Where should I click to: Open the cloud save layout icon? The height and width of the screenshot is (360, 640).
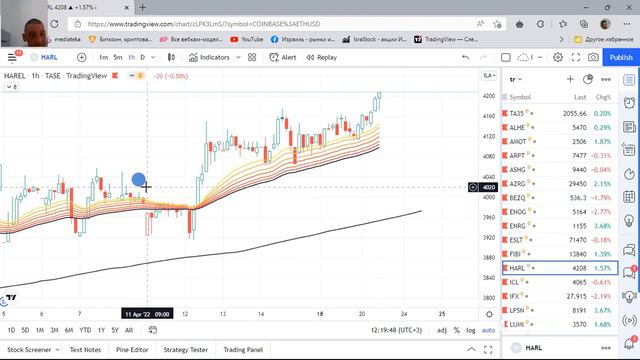[x=525, y=58]
